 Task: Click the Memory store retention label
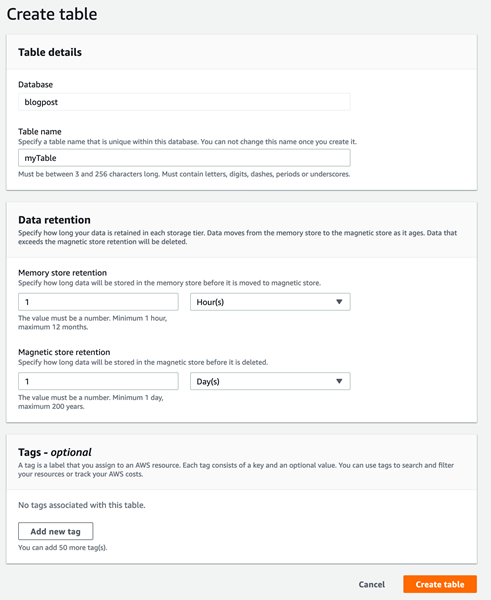[x=63, y=273]
